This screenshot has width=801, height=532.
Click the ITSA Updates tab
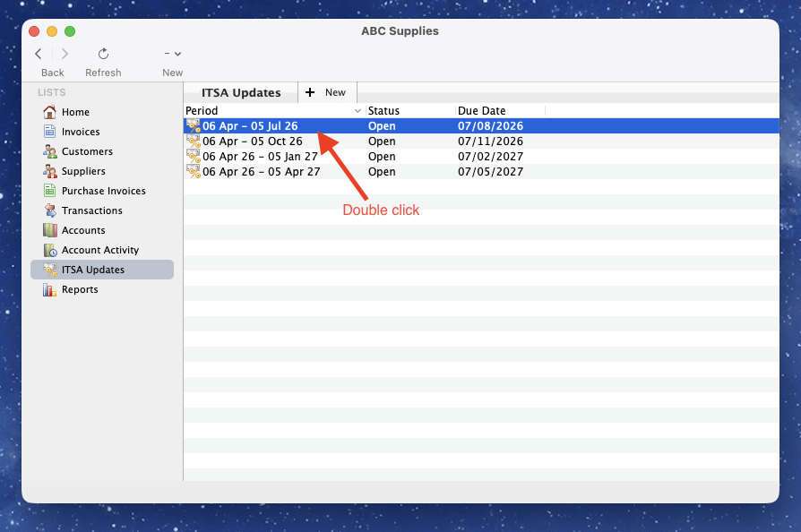click(x=241, y=93)
